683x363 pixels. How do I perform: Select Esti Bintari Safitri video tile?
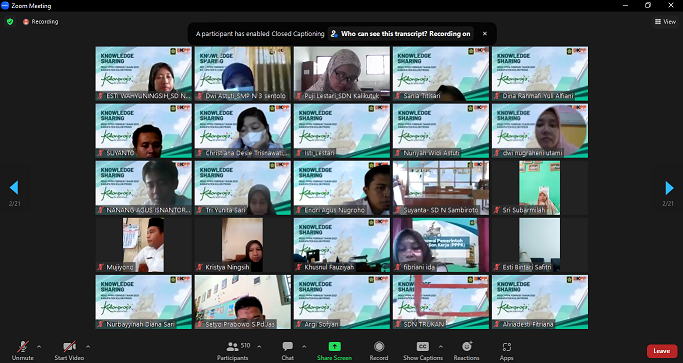(x=540, y=245)
